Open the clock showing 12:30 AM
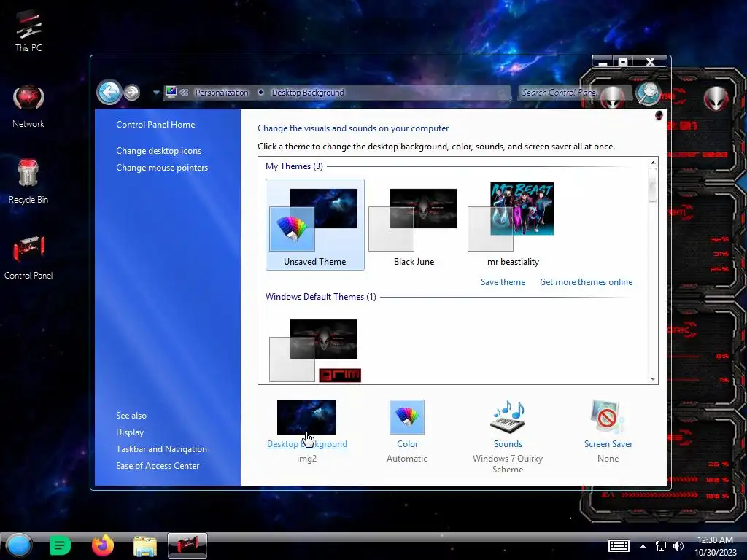This screenshot has width=747, height=560. (715, 546)
